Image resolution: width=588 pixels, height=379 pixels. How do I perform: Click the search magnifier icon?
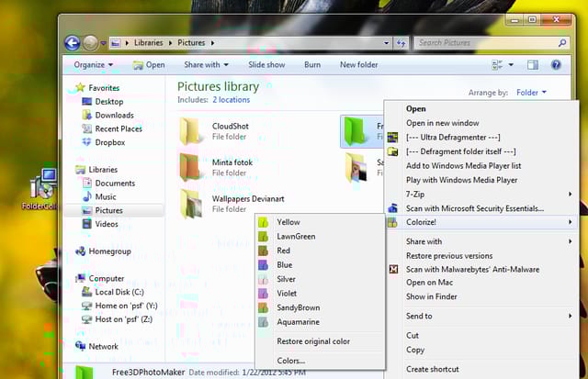pos(561,43)
